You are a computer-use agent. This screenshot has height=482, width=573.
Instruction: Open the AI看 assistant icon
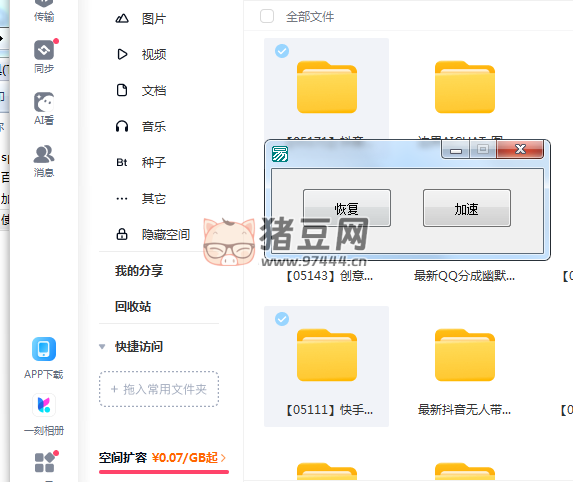click(44, 102)
